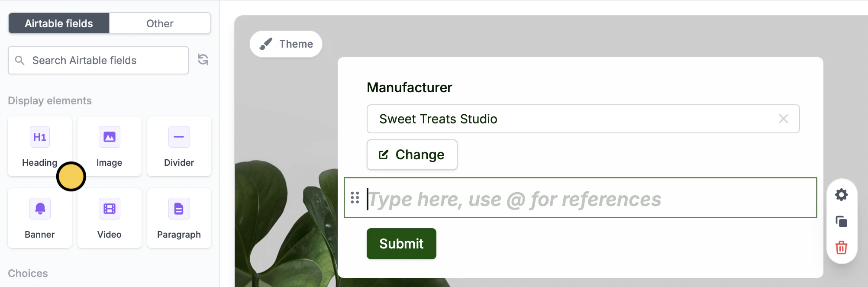Open the Theme panel
Viewport: 868px width, 287px height.
[x=286, y=44]
